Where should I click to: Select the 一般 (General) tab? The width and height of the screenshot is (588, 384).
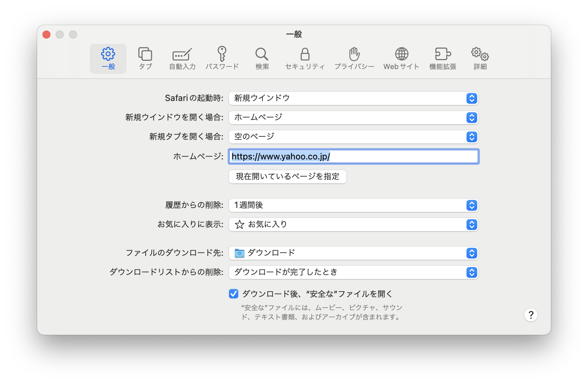[x=108, y=58]
